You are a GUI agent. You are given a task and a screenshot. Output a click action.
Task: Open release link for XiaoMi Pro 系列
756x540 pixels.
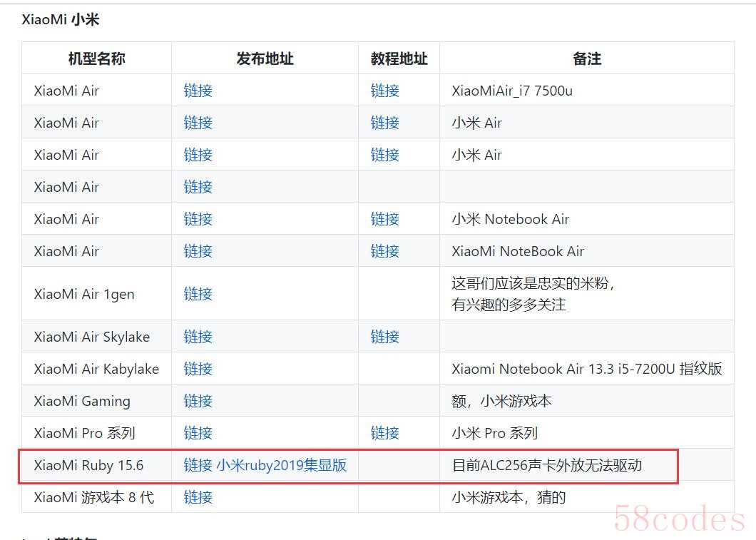coord(198,433)
